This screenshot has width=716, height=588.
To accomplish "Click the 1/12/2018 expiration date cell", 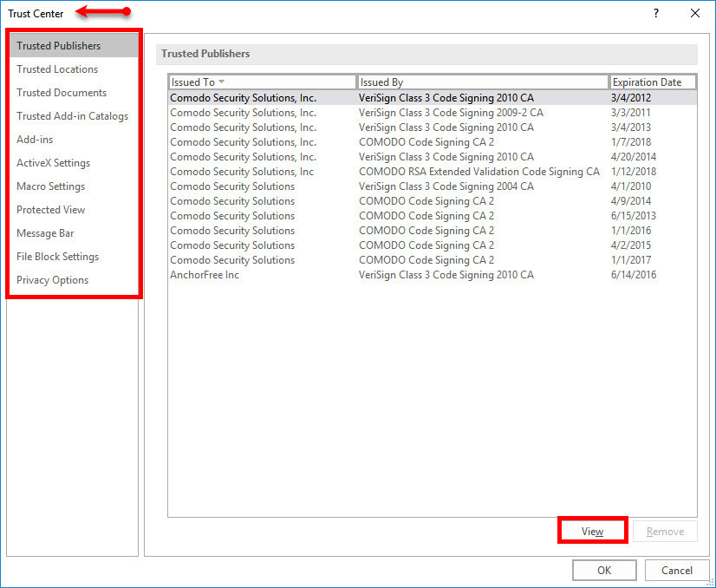I will pos(634,172).
